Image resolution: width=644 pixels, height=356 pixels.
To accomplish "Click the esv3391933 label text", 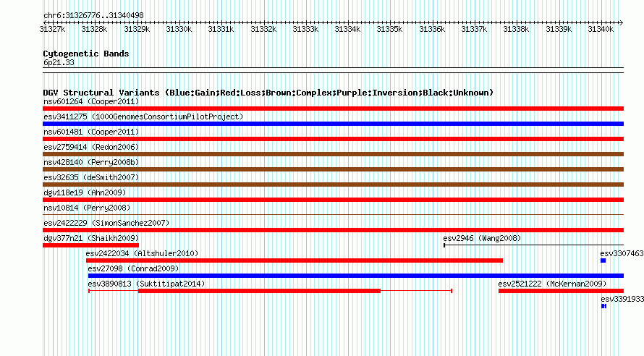I will click(622, 299).
